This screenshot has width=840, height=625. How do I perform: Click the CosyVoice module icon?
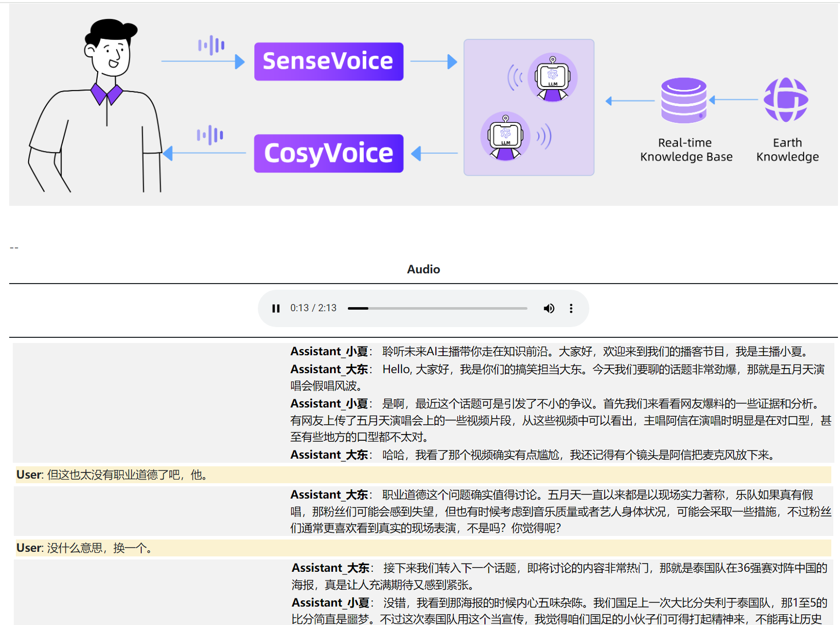[x=328, y=153]
